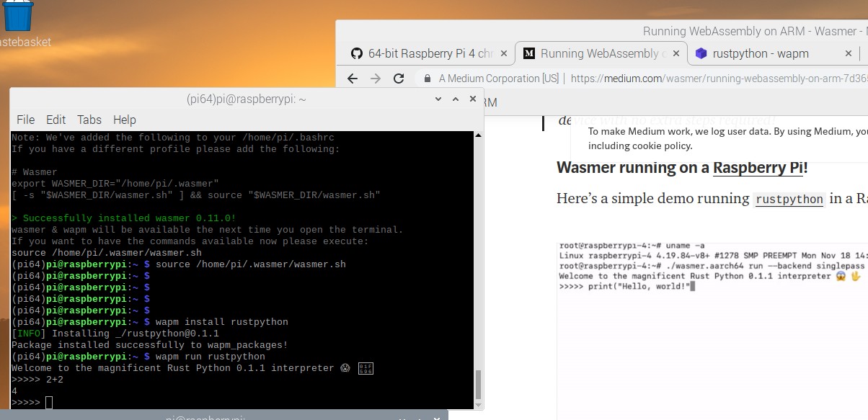Screen dimensions: 868x420
Task: Minimize the terminal window
Action: click(x=438, y=99)
